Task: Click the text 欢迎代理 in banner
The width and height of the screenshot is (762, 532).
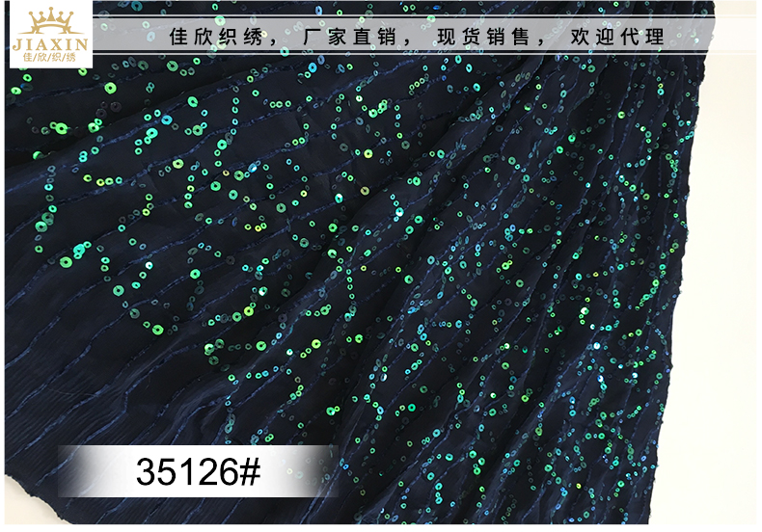Action: tap(617, 37)
